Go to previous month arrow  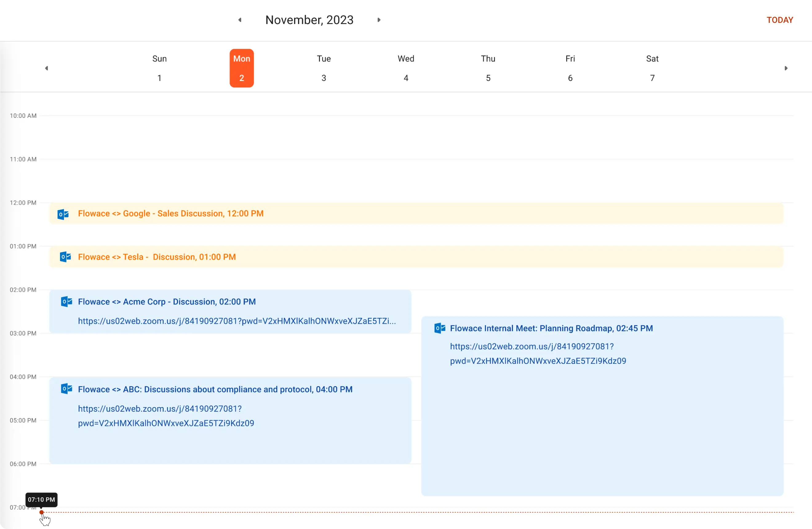pos(240,20)
